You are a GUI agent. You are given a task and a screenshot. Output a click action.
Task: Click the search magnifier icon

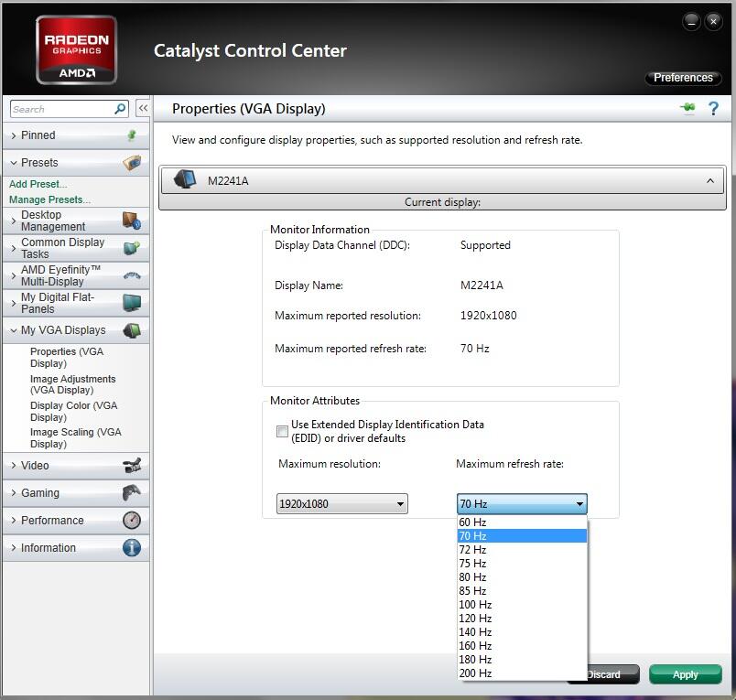pos(120,109)
